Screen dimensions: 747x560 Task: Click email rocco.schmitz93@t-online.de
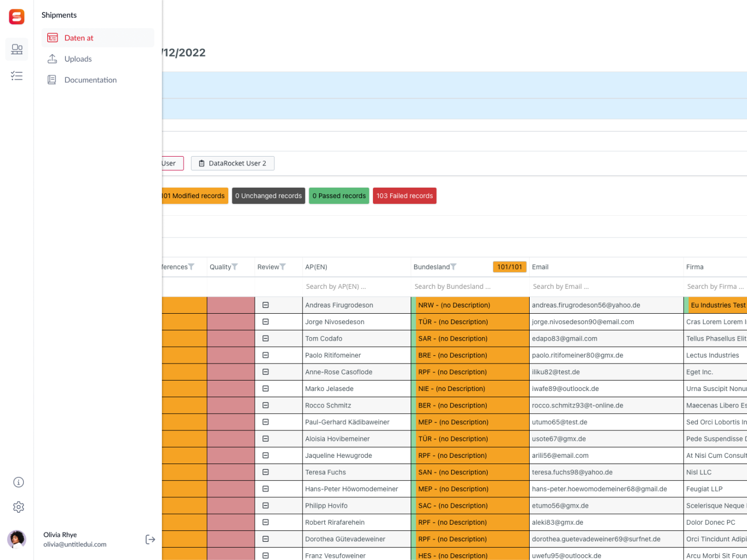coord(577,405)
